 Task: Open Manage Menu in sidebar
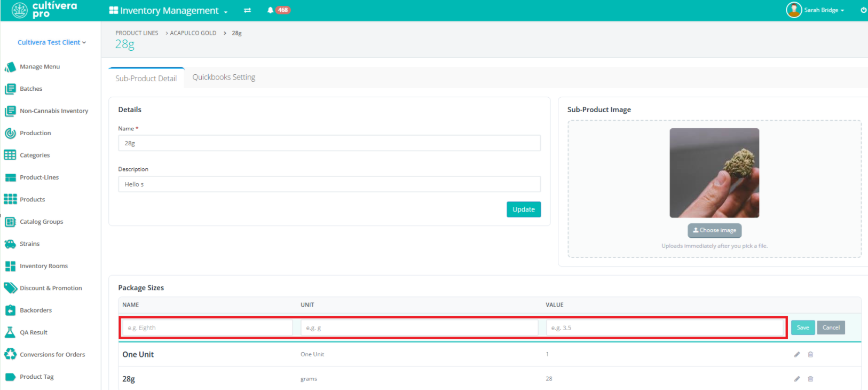click(40, 67)
